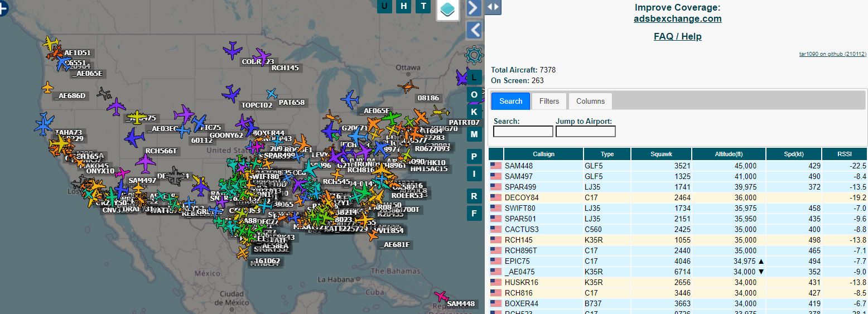Image resolution: width=868 pixels, height=314 pixels.
Task: Click the T map toggle button
Action: point(423,6)
